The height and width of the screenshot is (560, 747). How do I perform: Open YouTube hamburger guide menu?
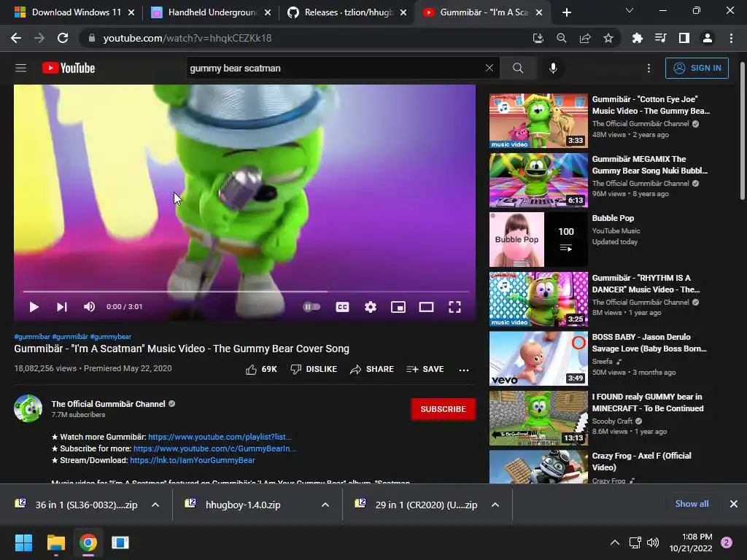click(x=20, y=68)
